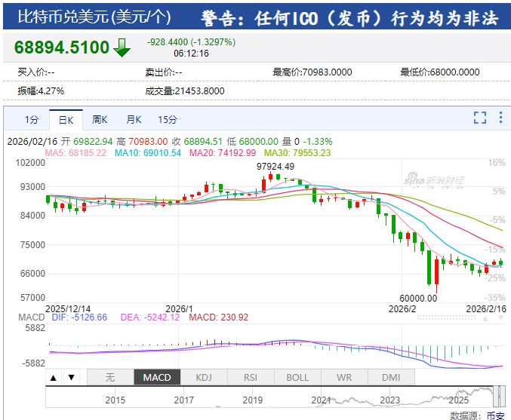Select the DMI indicator

click(x=391, y=377)
